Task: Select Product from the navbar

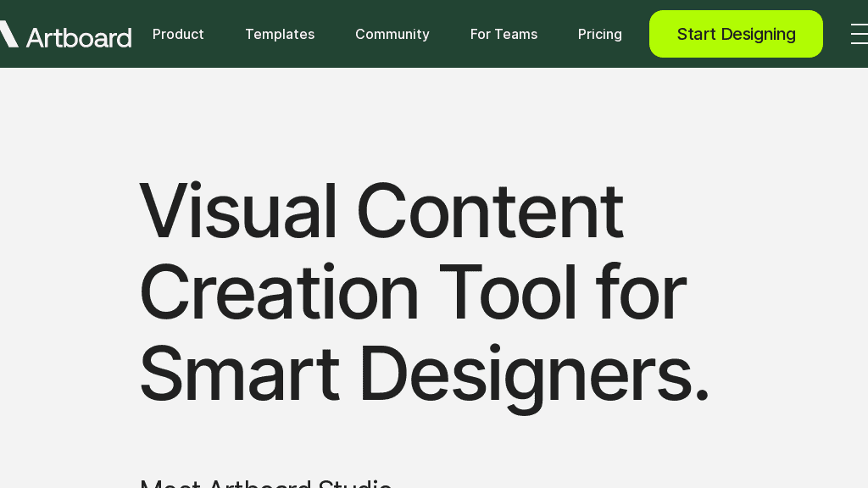Action: [178, 34]
